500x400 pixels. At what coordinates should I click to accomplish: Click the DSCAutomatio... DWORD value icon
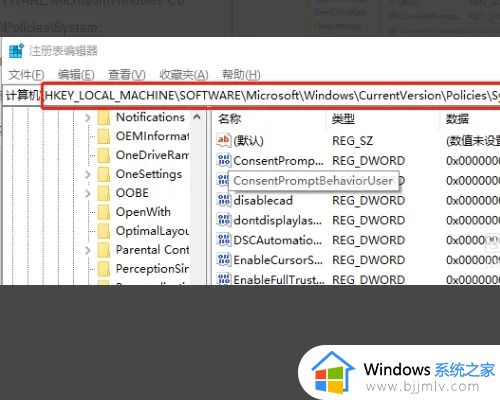pyautogui.click(x=223, y=240)
